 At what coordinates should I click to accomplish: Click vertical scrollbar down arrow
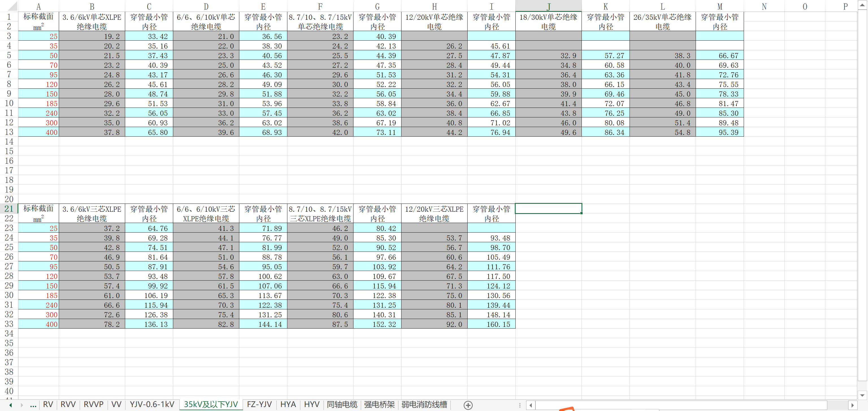click(862, 395)
